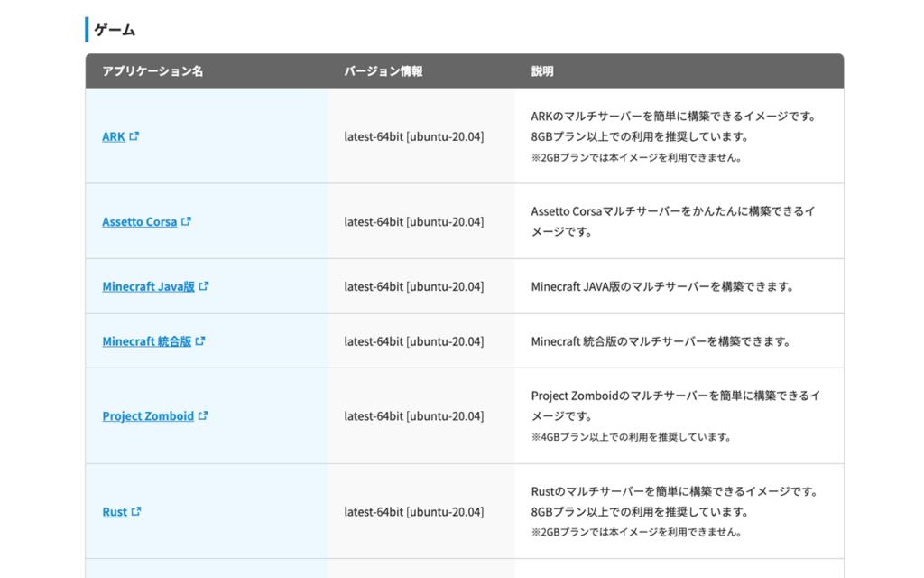The height and width of the screenshot is (578, 924).
Task: Click the アプリケーション名 column header
Action: (x=152, y=71)
